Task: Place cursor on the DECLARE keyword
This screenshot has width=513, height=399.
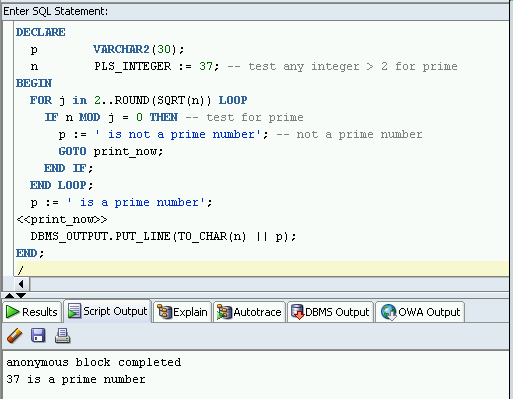Action: click(x=41, y=32)
